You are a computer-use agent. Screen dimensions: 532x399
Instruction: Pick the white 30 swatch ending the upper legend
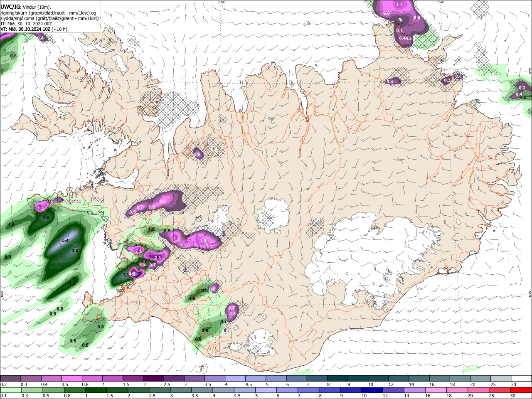coord(522,379)
